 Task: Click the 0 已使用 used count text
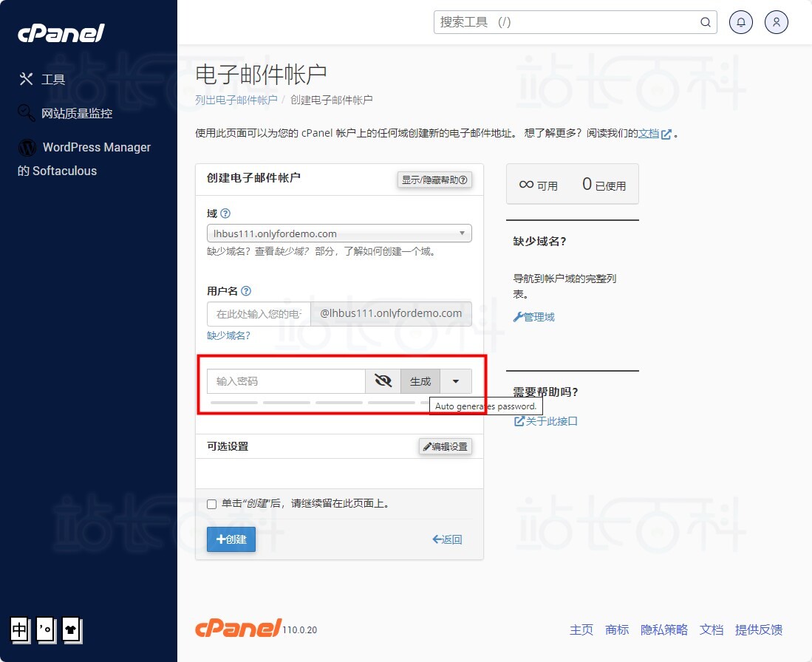[604, 185]
